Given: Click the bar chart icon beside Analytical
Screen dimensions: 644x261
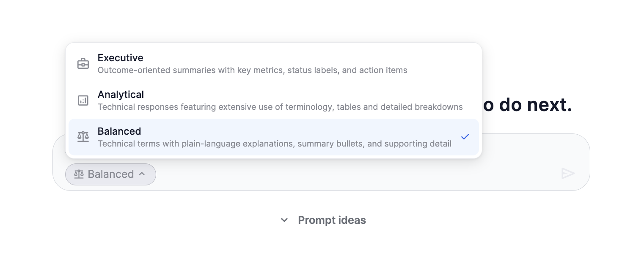Looking at the screenshot, I should (83, 101).
